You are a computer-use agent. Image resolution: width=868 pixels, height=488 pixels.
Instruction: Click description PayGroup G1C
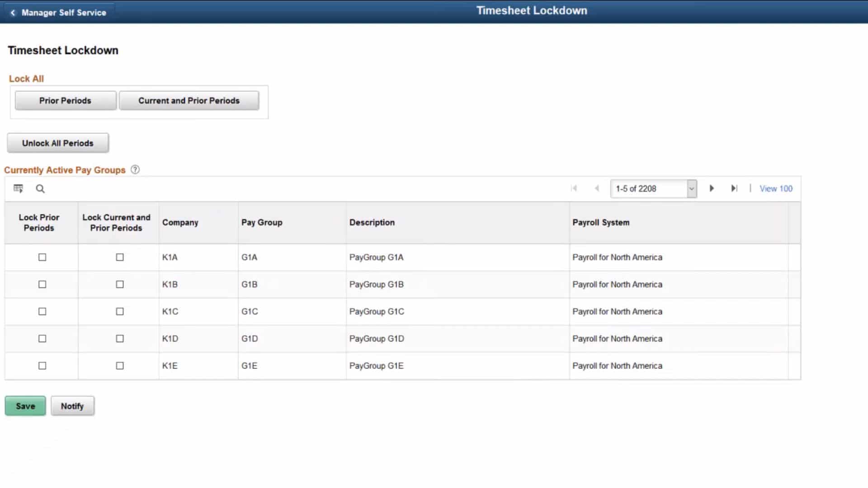[x=377, y=311]
